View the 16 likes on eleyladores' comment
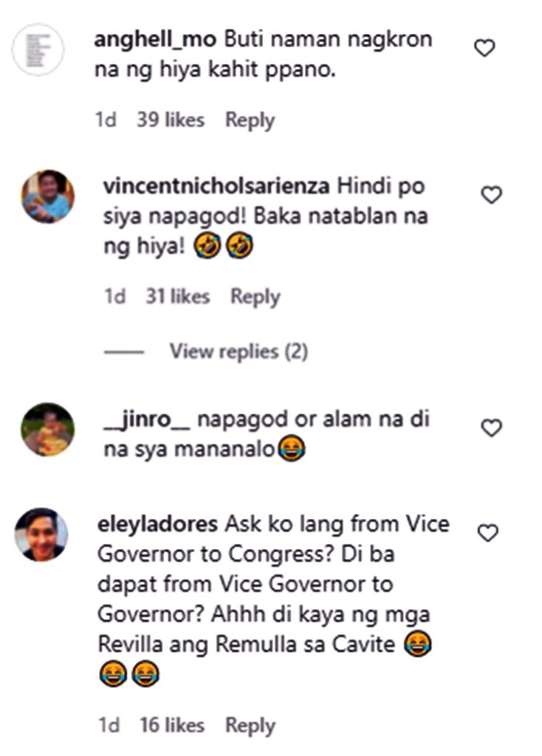 point(172,725)
